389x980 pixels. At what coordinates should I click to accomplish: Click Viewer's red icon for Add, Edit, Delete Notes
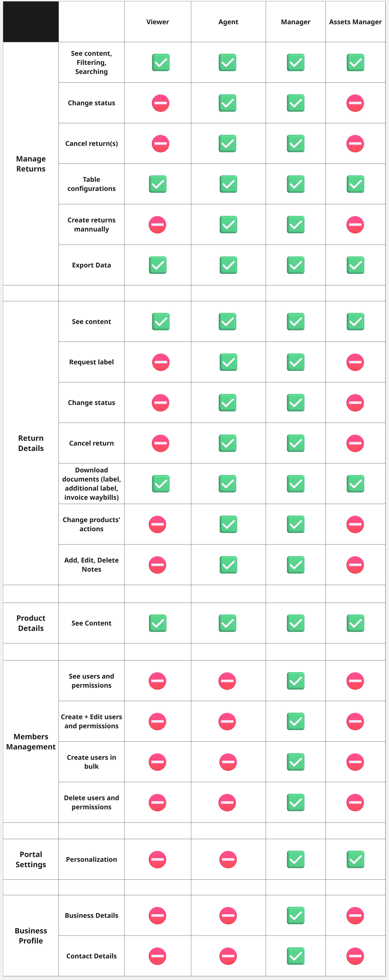[158, 565]
